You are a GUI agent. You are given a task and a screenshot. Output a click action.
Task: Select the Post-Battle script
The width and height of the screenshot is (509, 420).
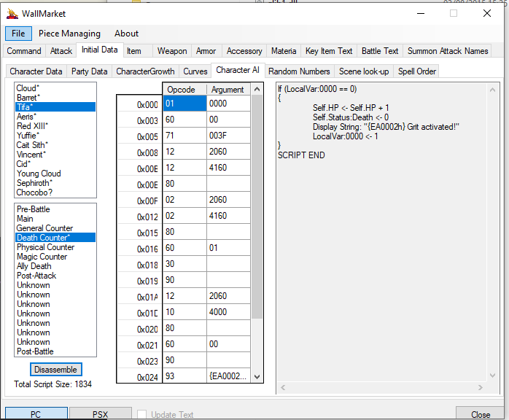(x=55, y=351)
